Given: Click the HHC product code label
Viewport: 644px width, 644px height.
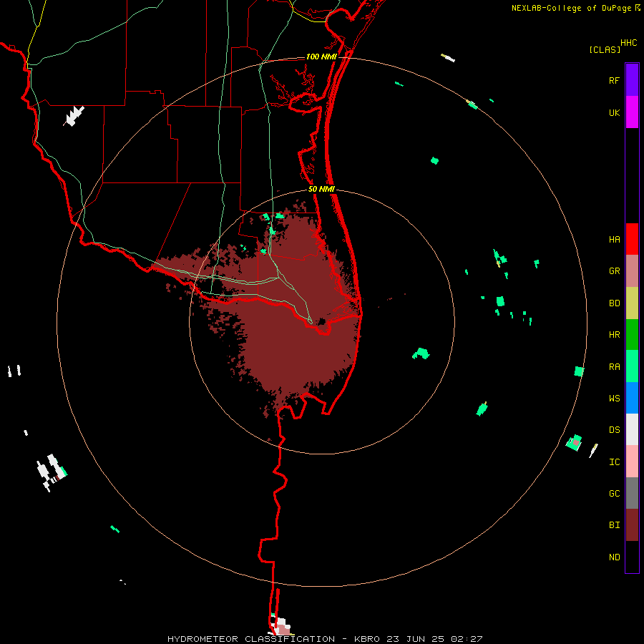Looking at the screenshot, I should point(628,43).
